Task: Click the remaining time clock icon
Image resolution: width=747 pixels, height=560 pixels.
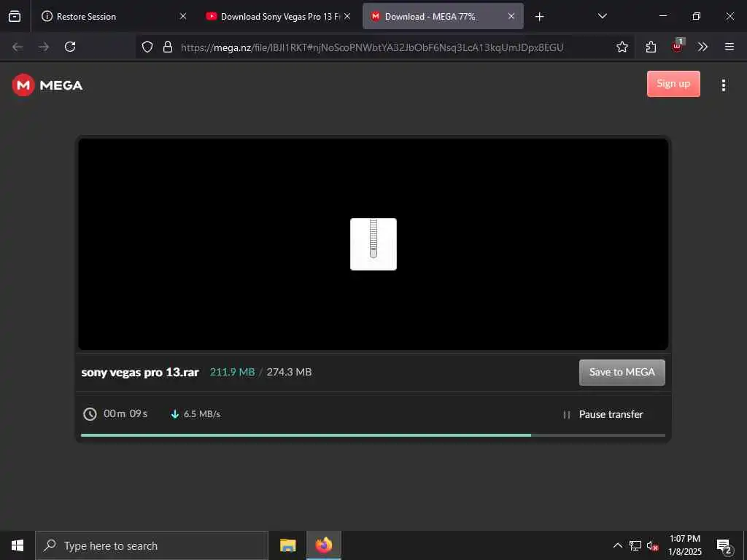Action: click(90, 414)
